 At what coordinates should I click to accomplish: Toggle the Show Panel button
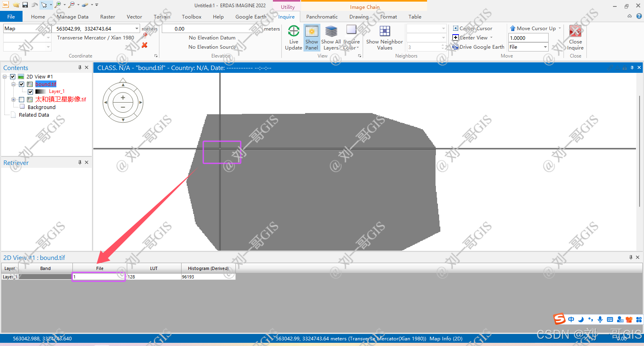click(x=312, y=38)
